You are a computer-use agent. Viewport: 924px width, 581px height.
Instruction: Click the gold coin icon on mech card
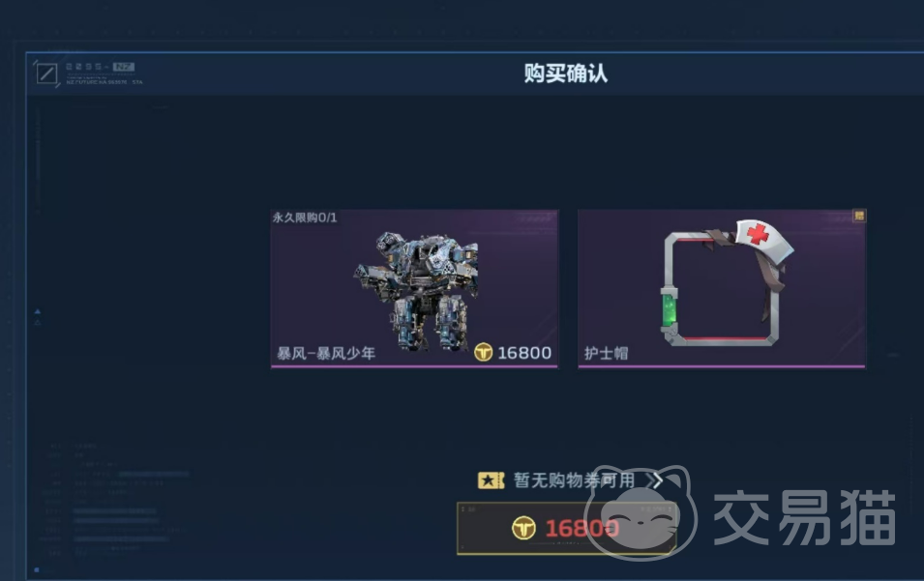[x=483, y=352]
